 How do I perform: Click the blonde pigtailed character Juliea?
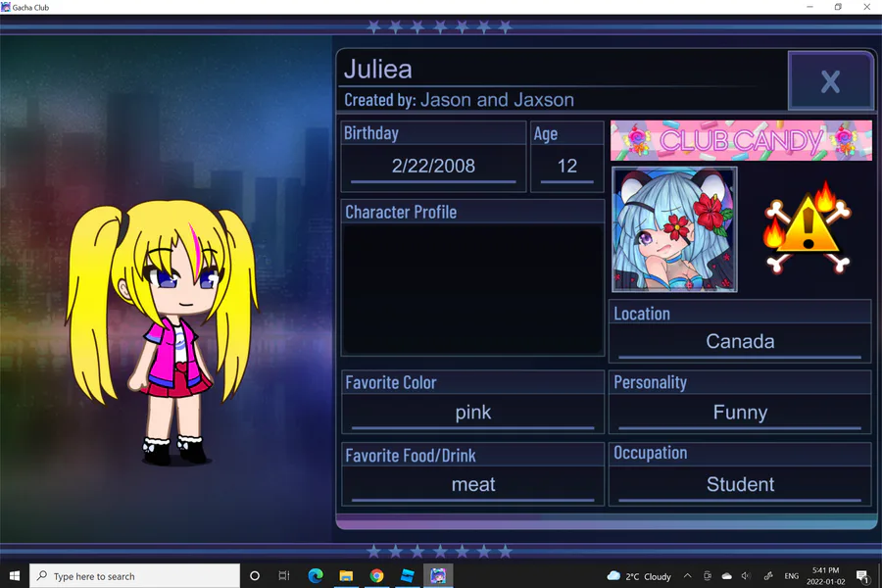point(163,332)
